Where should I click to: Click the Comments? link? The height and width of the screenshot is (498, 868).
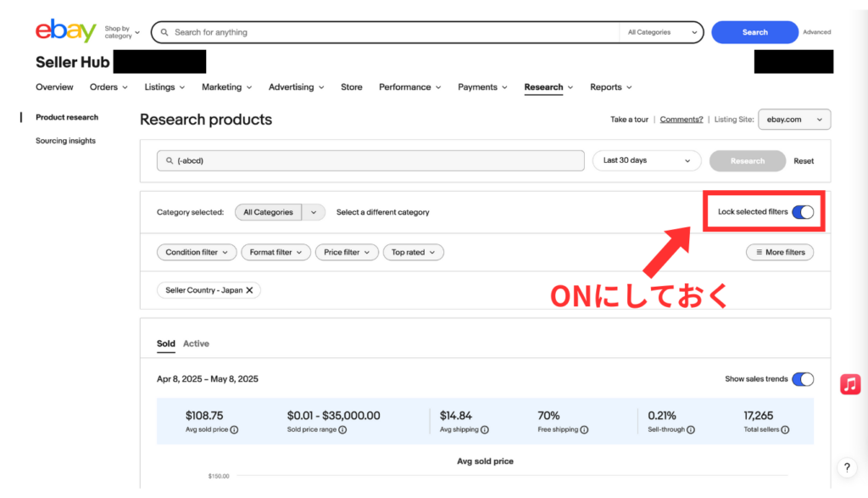click(682, 120)
